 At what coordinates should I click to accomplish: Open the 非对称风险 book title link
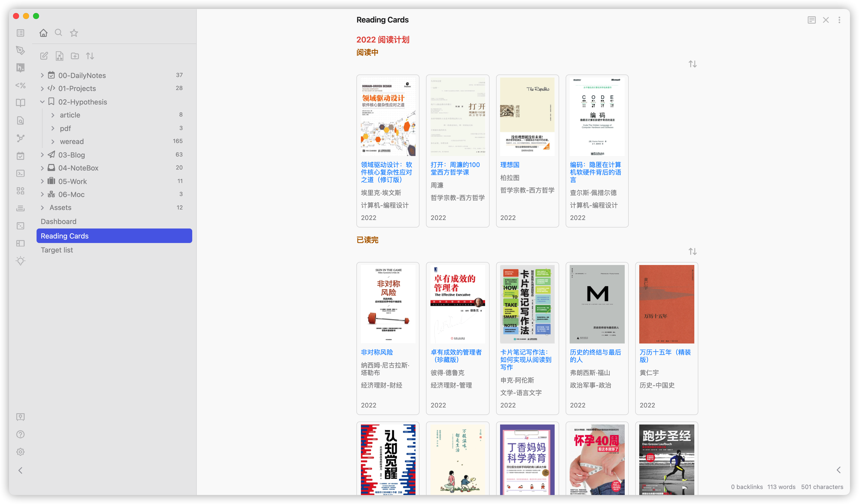(377, 352)
